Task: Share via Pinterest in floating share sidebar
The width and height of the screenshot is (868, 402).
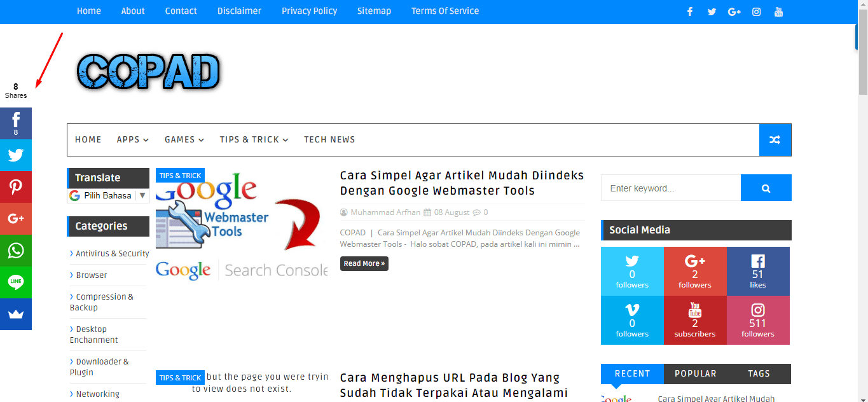Action: point(16,187)
